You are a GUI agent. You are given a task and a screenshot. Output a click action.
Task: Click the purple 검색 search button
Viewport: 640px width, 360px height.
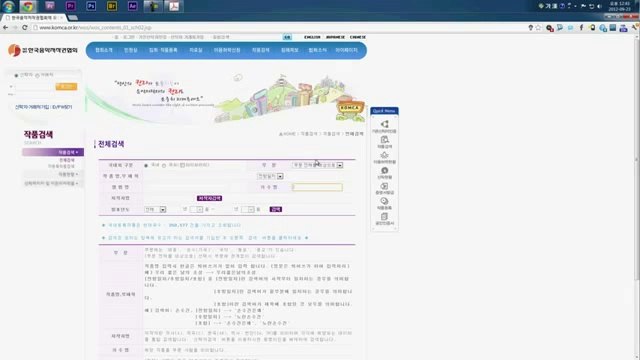coord(276,209)
